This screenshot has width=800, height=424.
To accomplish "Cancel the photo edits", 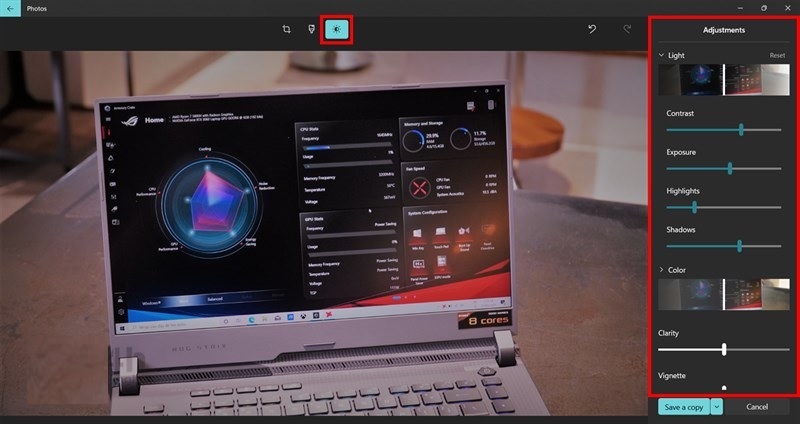I will coord(757,407).
